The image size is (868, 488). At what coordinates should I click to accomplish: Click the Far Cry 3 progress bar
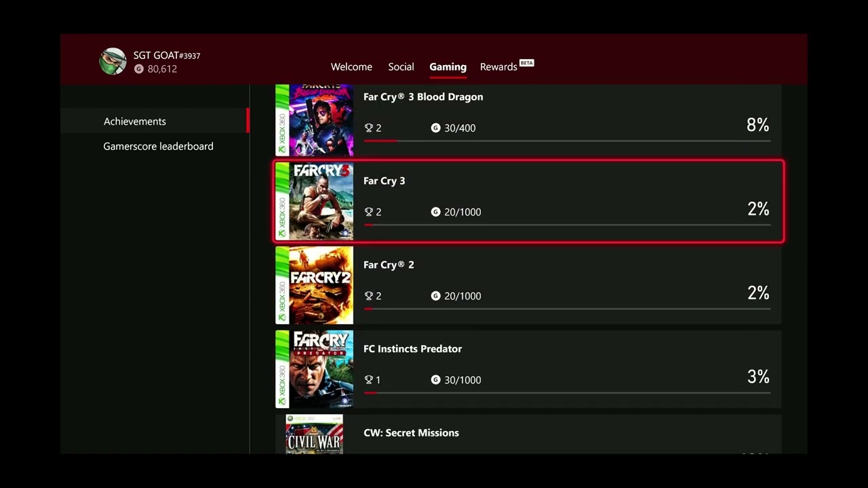click(567, 224)
